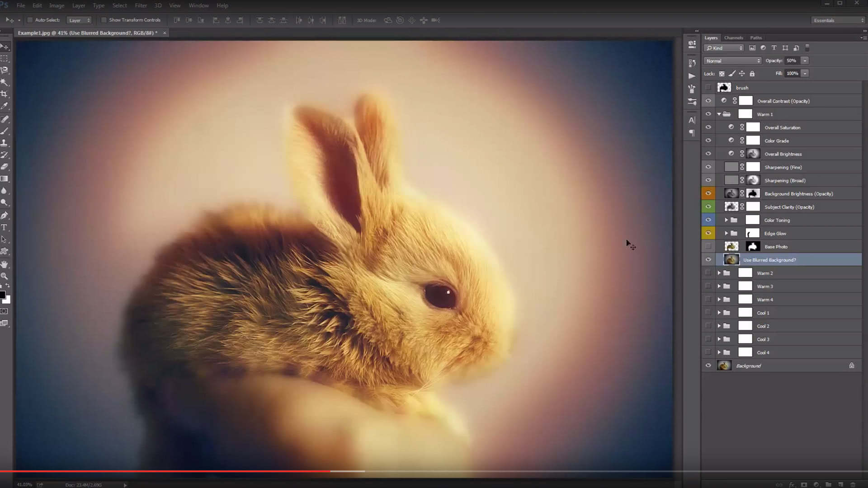Select the Horizontal Type tool
The height and width of the screenshot is (488, 868).
pyautogui.click(x=4, y=227)
